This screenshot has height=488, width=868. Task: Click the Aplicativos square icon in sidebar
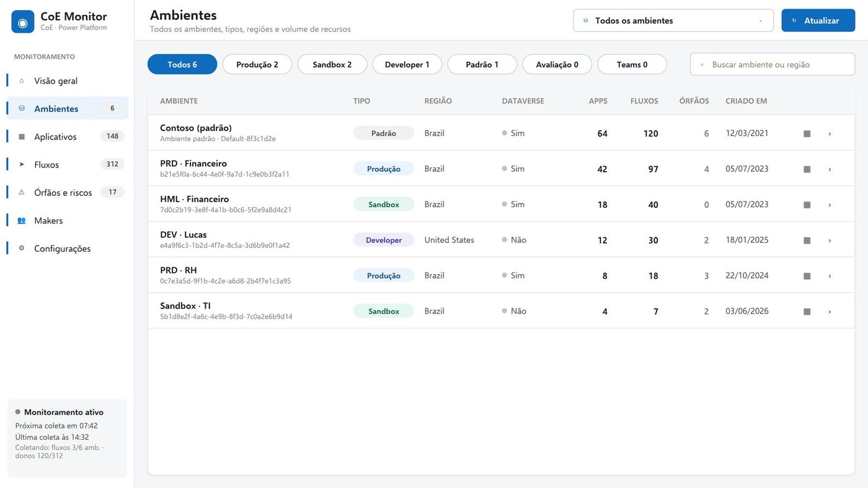click(22, 136)
